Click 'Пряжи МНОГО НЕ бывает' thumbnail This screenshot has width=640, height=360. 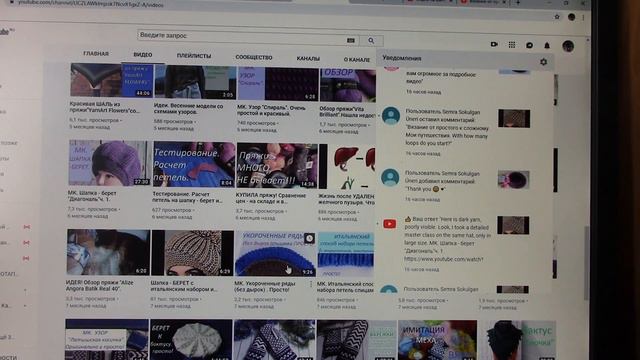(277, 165)
